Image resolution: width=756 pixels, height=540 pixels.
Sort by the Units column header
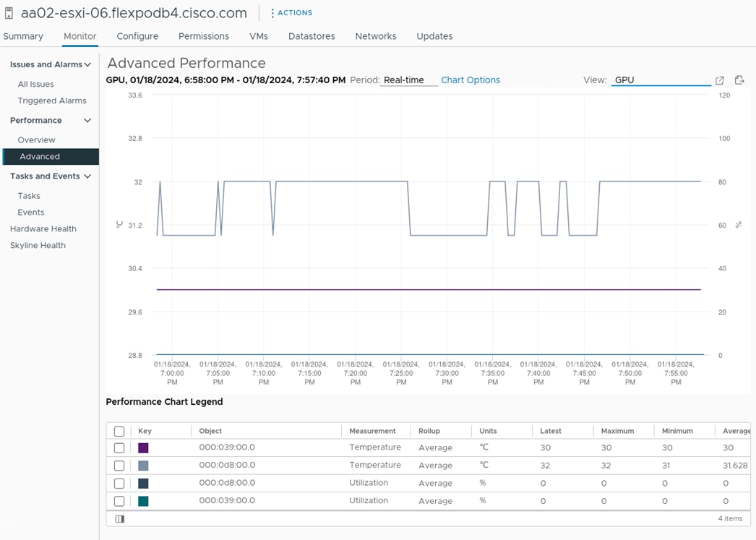click(x=488, y=431)
